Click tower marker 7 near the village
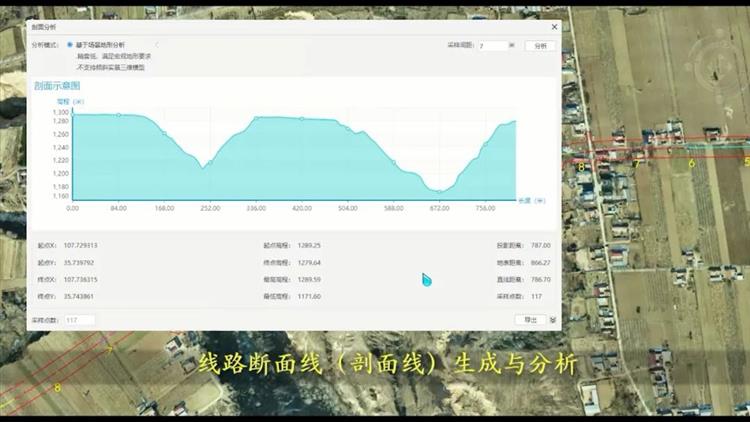Viewport: 750px width, 422px height. click(634, 163)
